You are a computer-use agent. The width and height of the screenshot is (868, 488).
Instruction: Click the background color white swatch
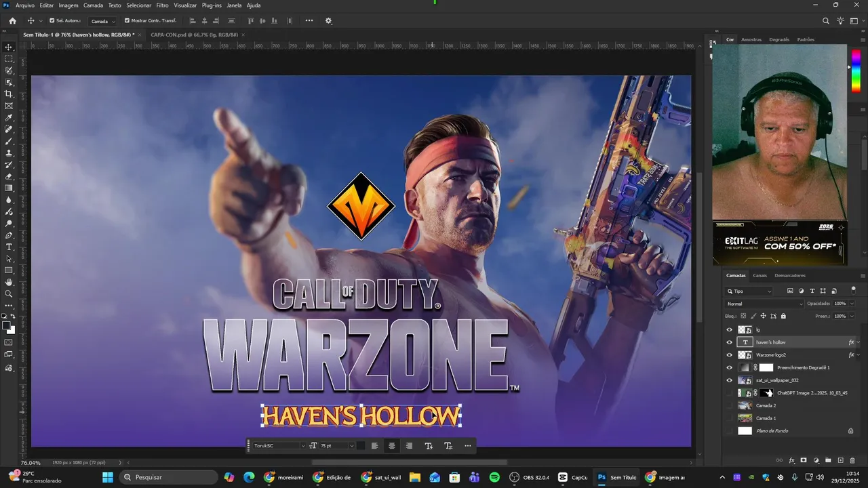[x=13, y=331]
